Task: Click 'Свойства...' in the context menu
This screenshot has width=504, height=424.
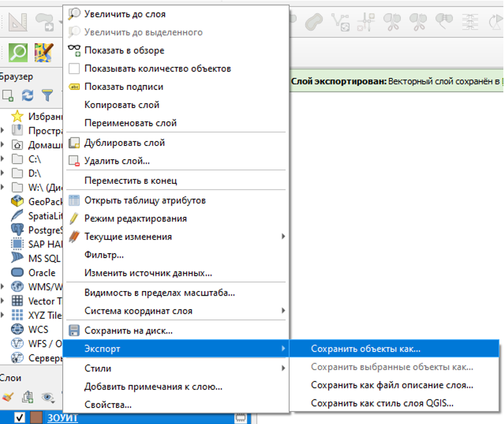Action: (108, 405)
